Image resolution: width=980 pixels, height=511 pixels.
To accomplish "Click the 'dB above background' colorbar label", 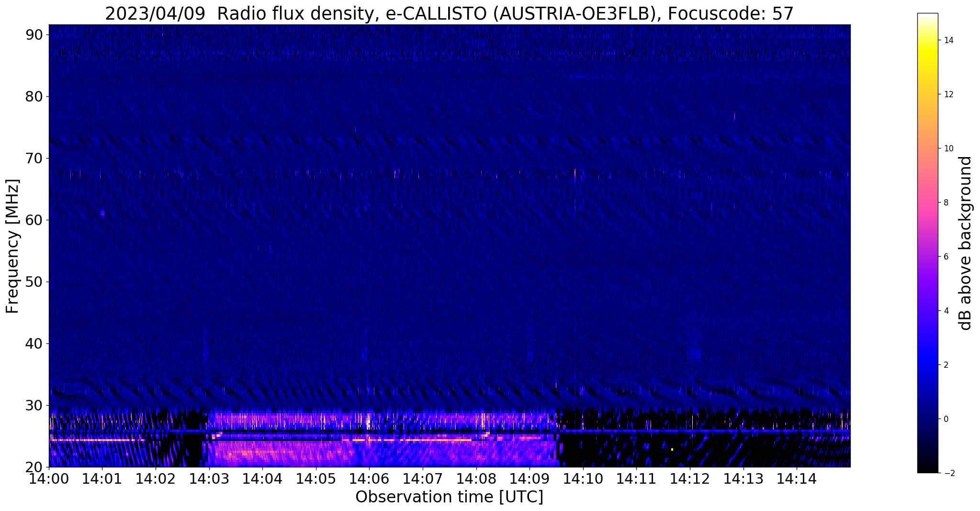I will click(x=965, y=243).
